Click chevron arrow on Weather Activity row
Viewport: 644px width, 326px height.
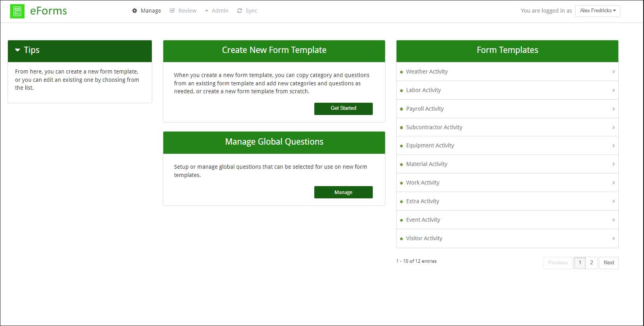pos(614,72)
